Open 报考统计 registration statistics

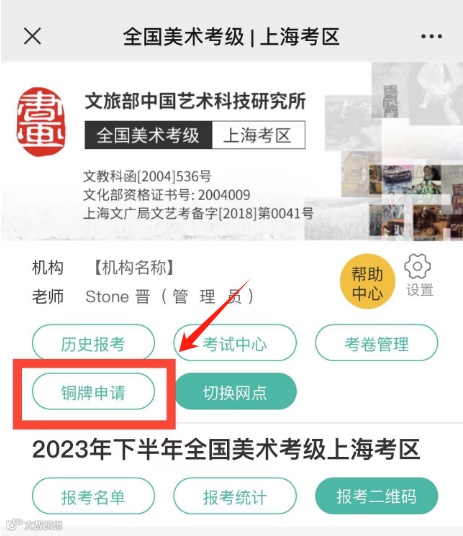point(235,496)
